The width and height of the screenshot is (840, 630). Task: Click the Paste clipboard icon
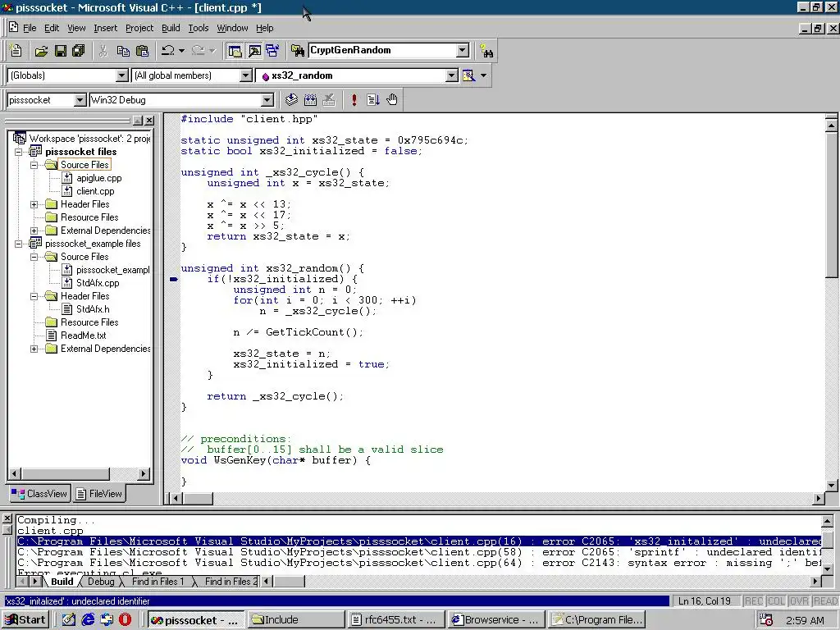tap(142, 51)
